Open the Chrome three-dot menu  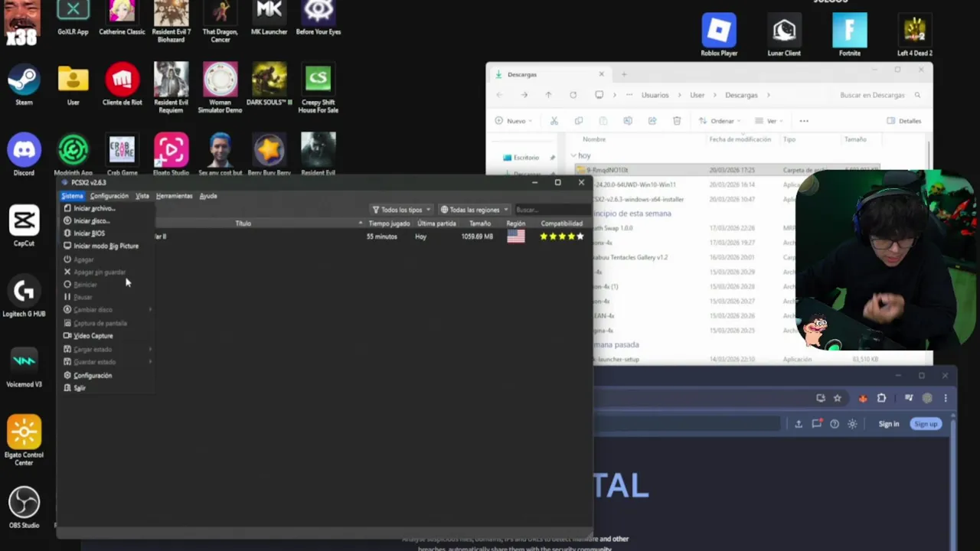[946, 398]
